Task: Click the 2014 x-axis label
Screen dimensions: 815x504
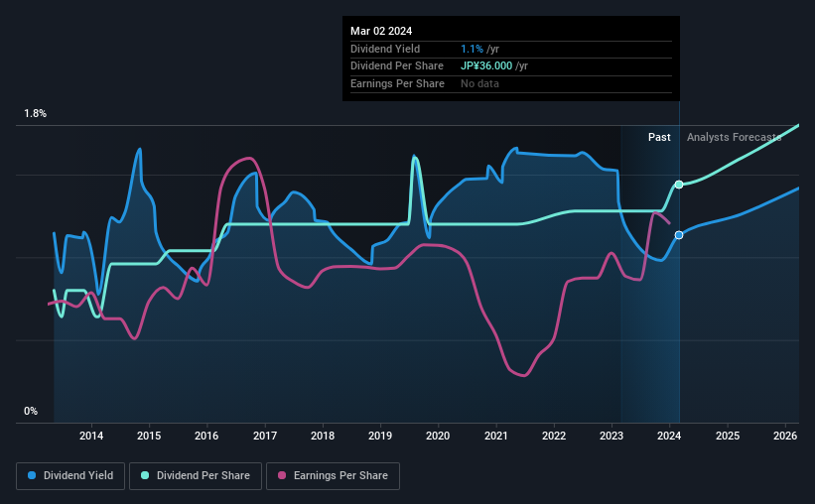Action: pyautogui.click(x=91, y=436)
